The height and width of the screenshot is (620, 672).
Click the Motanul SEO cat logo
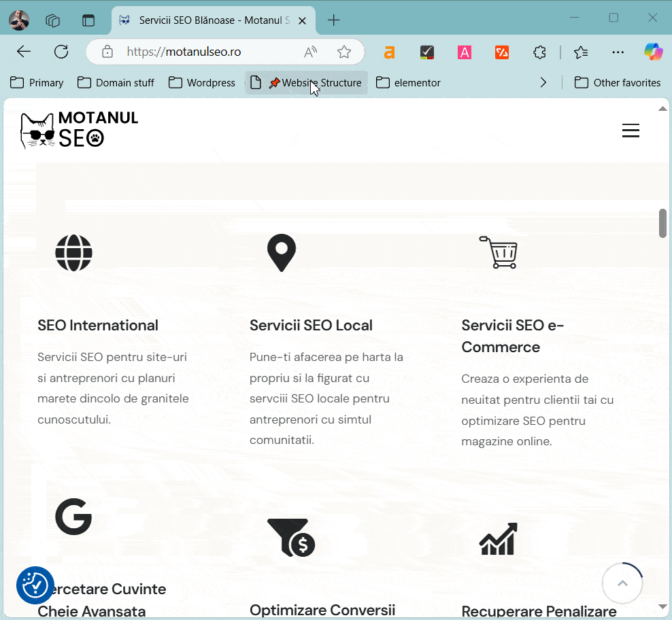tap(79, 130)
